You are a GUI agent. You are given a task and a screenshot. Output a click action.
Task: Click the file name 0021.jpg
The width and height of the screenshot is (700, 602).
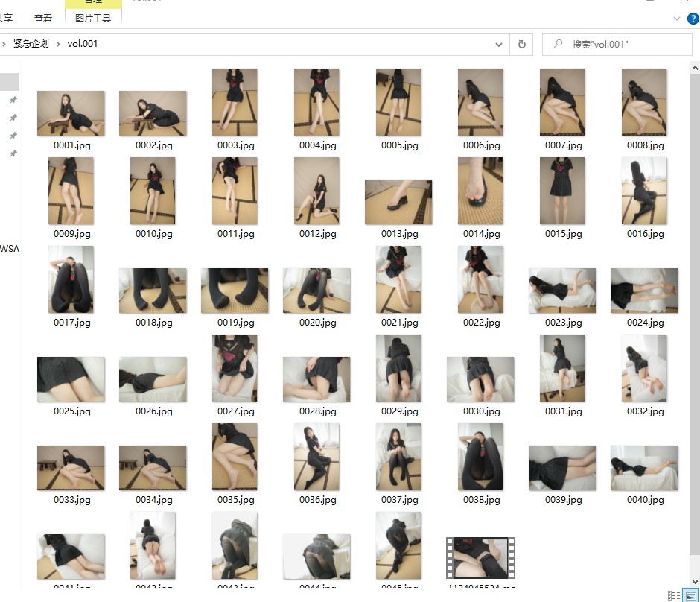pyautogui.click(x=400, y=323)
